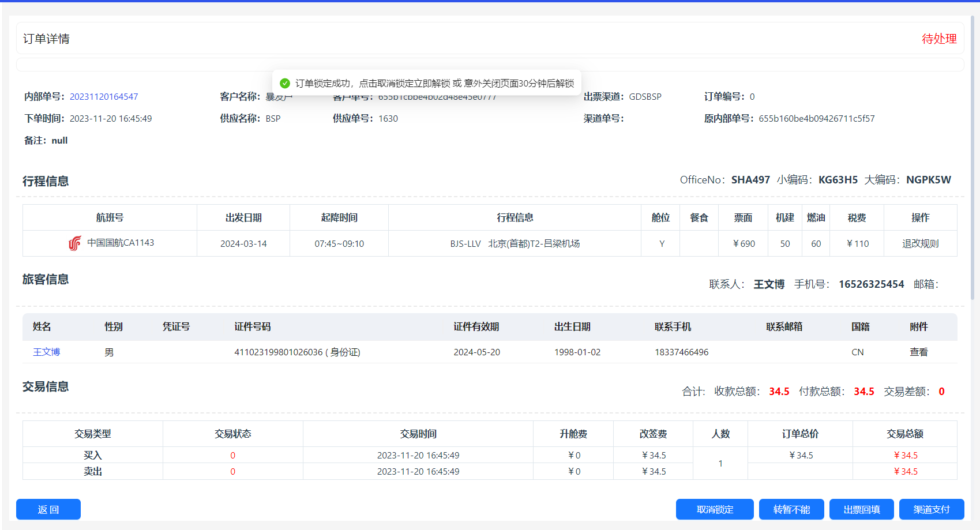Click the Air China logo icon
Screen dimensions: 980x530
coord(75,243)
